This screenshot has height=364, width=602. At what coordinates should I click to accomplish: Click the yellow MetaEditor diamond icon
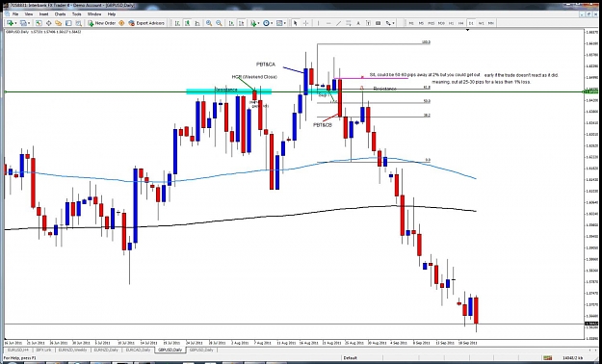click(121, 23)
